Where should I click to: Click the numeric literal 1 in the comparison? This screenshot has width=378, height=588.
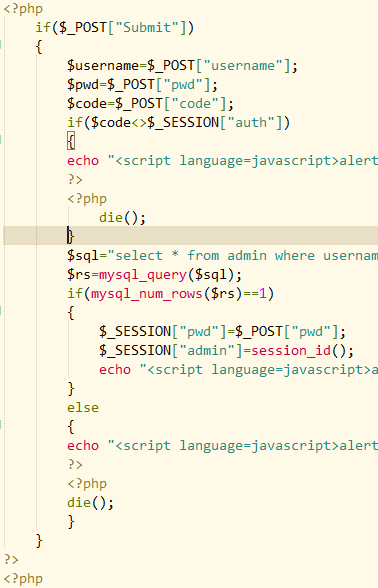(263, 294)
